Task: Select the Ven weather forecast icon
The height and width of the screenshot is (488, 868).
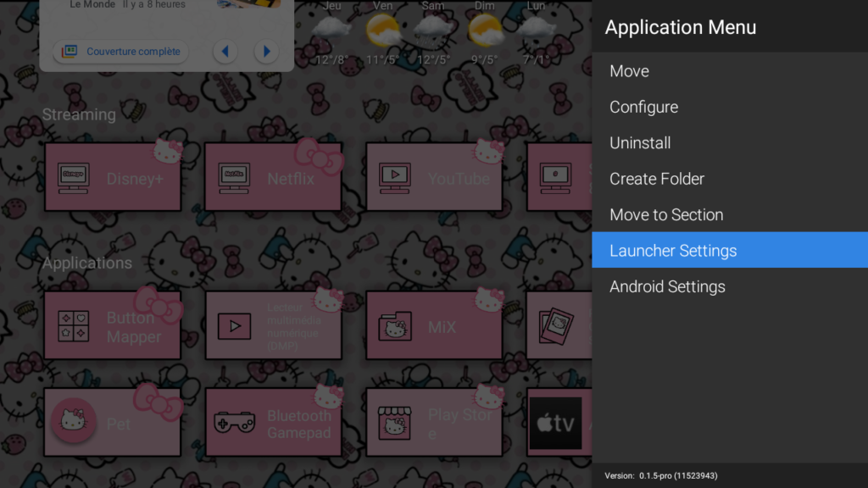Action: point(383,30)
